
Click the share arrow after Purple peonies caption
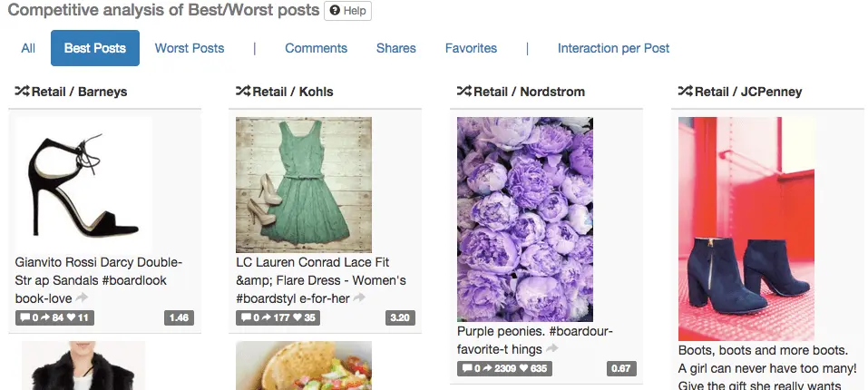click(553, 349)
